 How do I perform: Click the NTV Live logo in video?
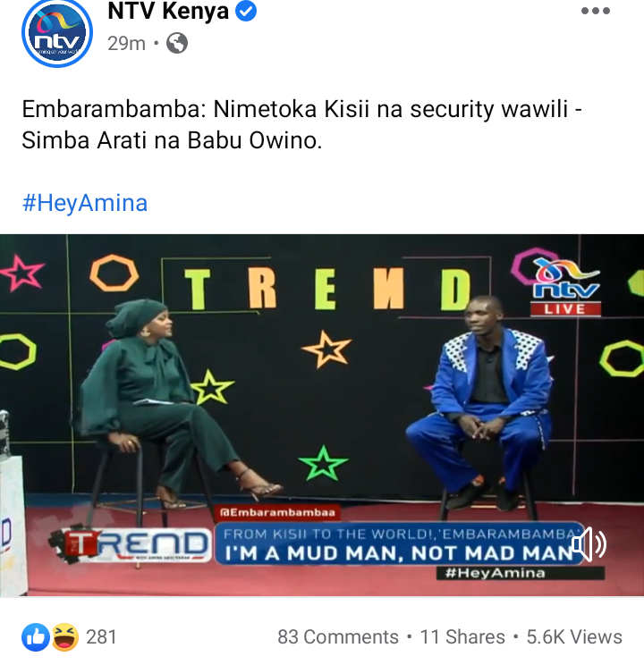tap(565, 287)
